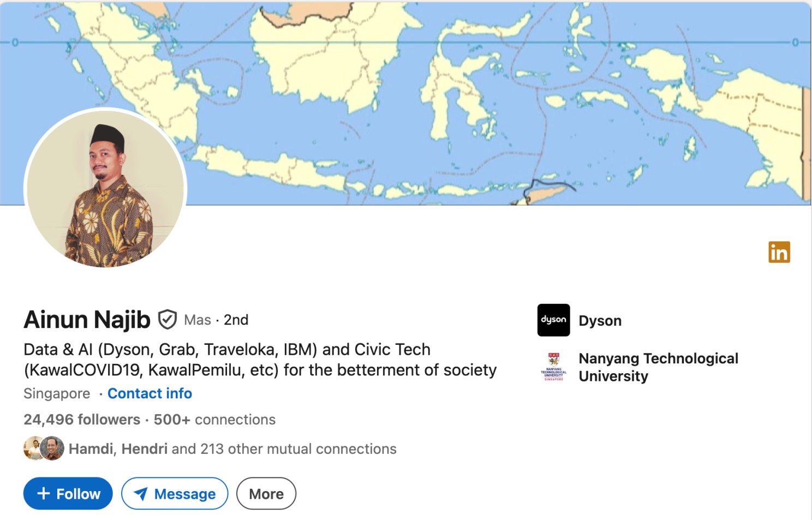This screenshot has width=812, height=520.
Task: Send a message via Message button
Action: coord(175,494)
